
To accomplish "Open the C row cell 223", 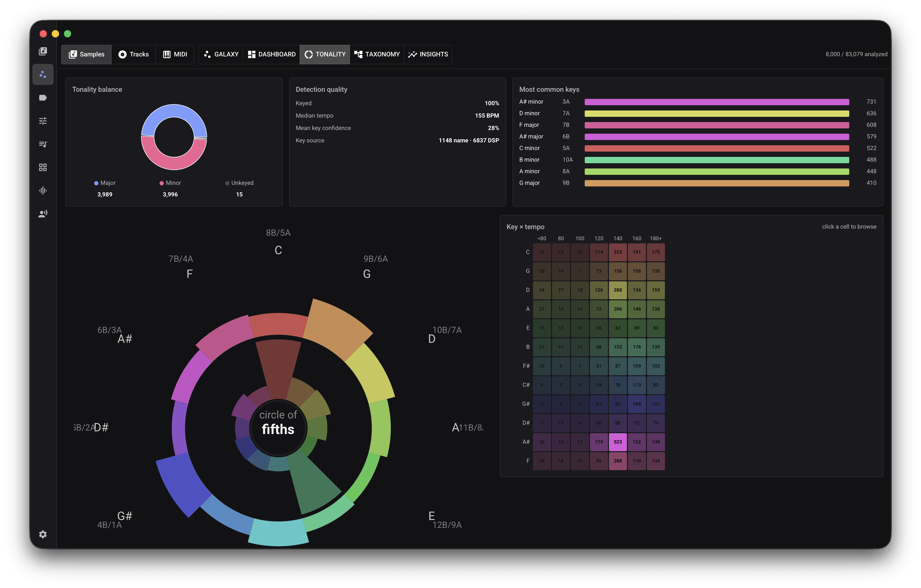I will 618,252.
